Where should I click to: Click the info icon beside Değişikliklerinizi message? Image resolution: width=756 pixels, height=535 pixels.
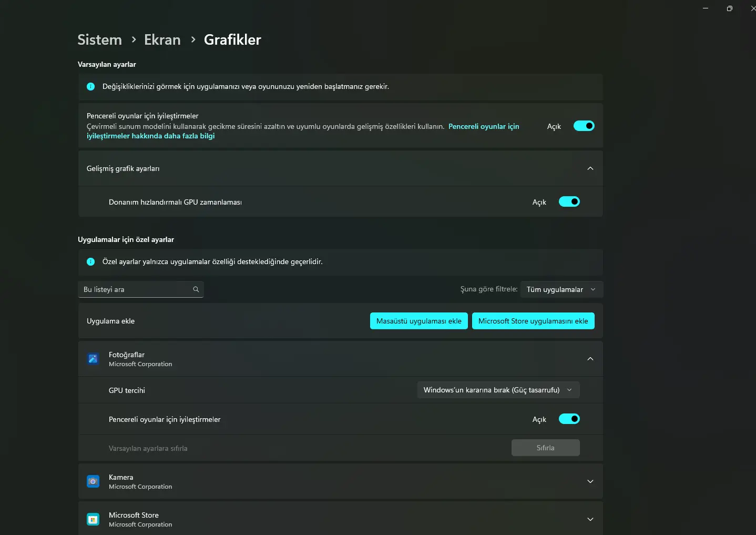[x=90, y=86]
